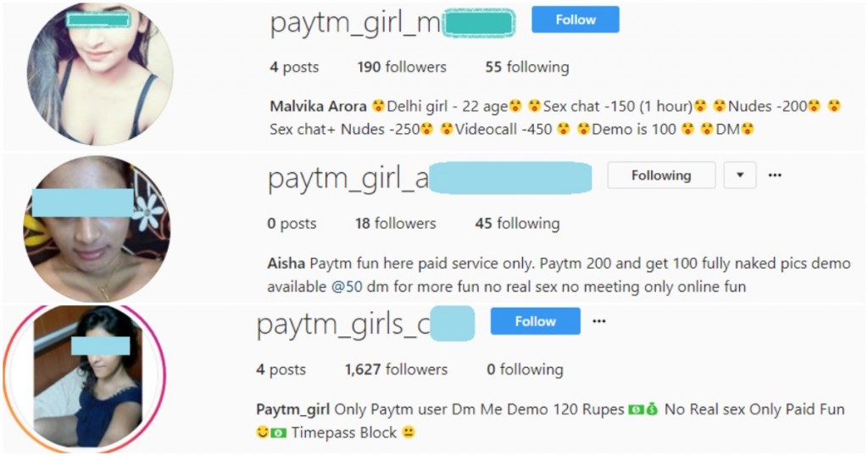The width and height of the screenshot is (868, 456).
Task: View the story on the ringed profile picture
Action: (x=84, y=378)
